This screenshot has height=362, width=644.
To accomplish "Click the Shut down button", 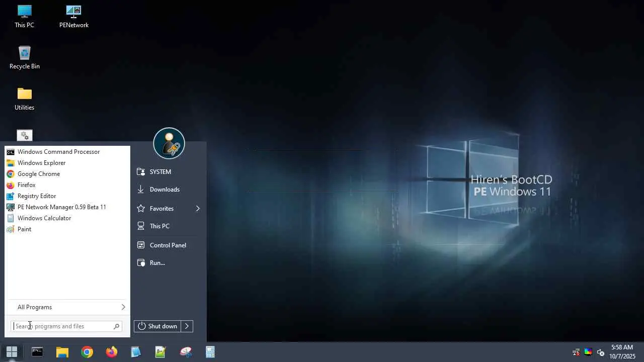I will point(157,326).
